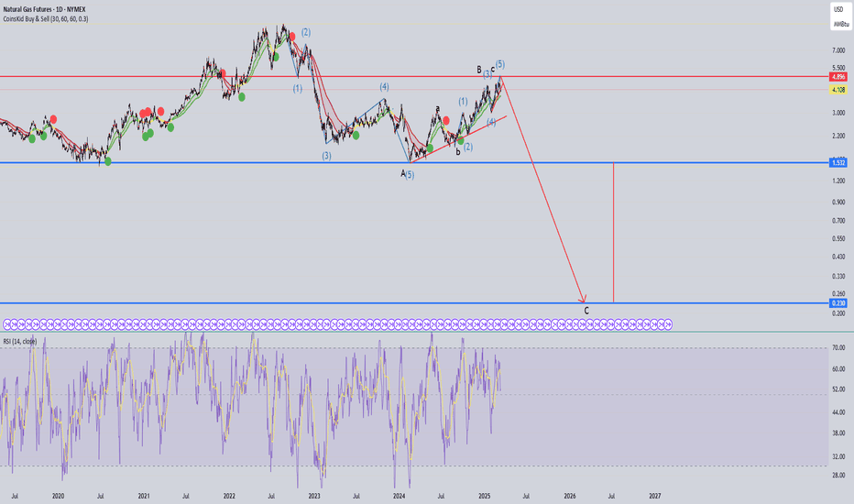Click the 0.550 price axis value
854x504 pixels.
[838, 238]
